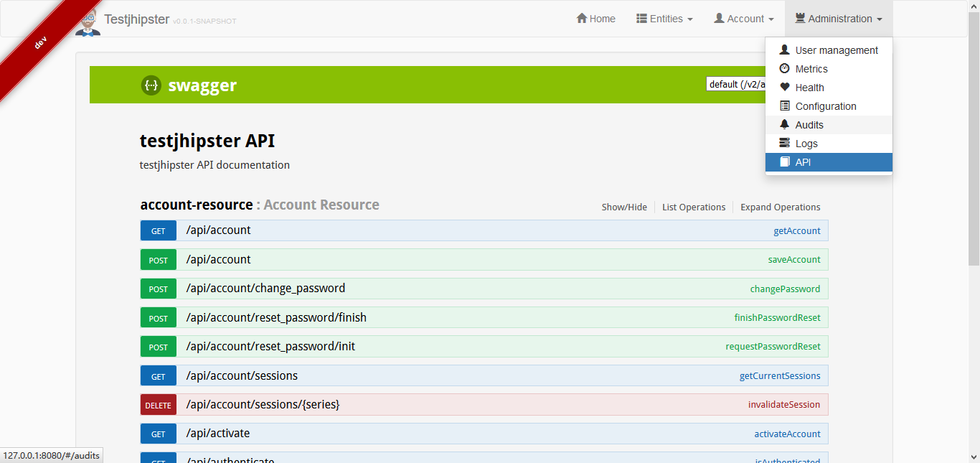
Task: Select User management from the menu
Action: (x=829, y=50)
